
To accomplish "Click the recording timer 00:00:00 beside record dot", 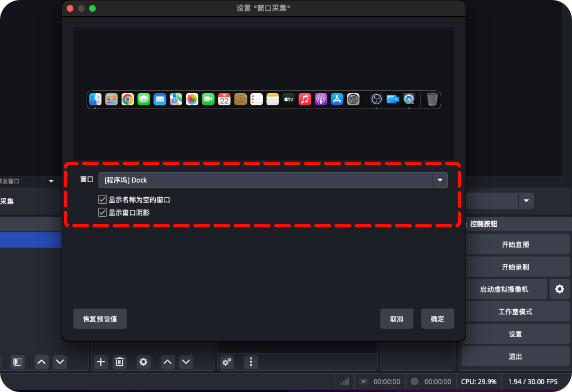I will click(x=438, y=381).
